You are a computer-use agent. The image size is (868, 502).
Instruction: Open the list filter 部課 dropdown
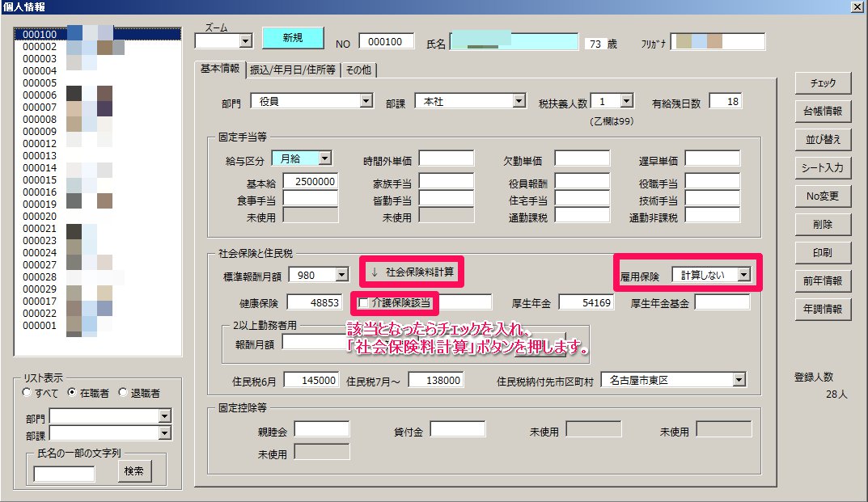point(164,432)
